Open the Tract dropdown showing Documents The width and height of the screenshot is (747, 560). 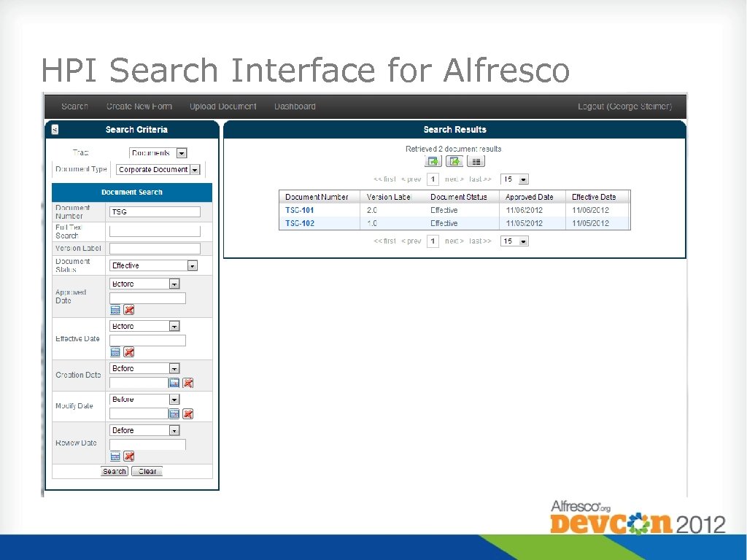coord(158,153)
